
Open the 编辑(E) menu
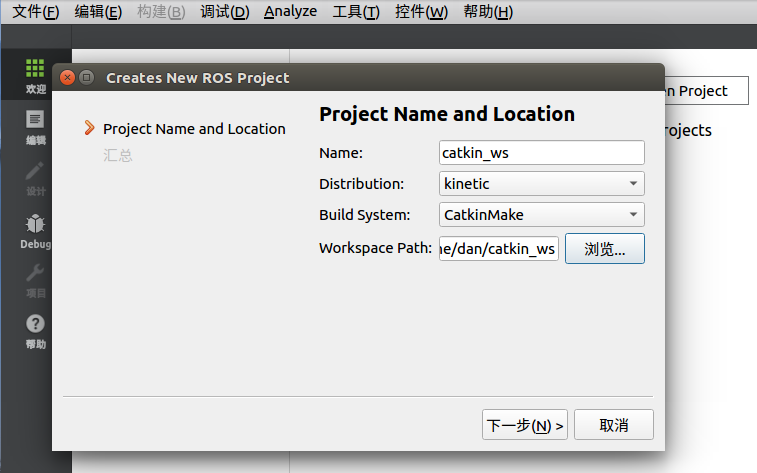tap(98, 12)
